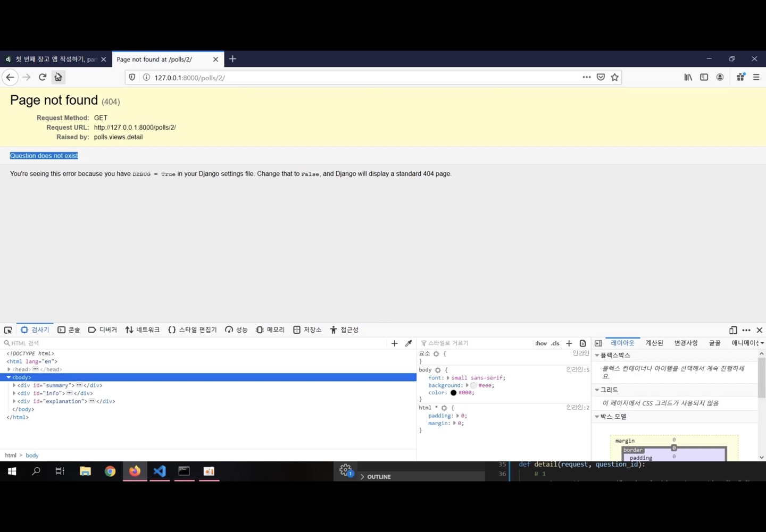This screenshot has width=766, height=532.
Task: Pick a page color with eyedropper
Action: pyautogui.click(x=409, y=343)
